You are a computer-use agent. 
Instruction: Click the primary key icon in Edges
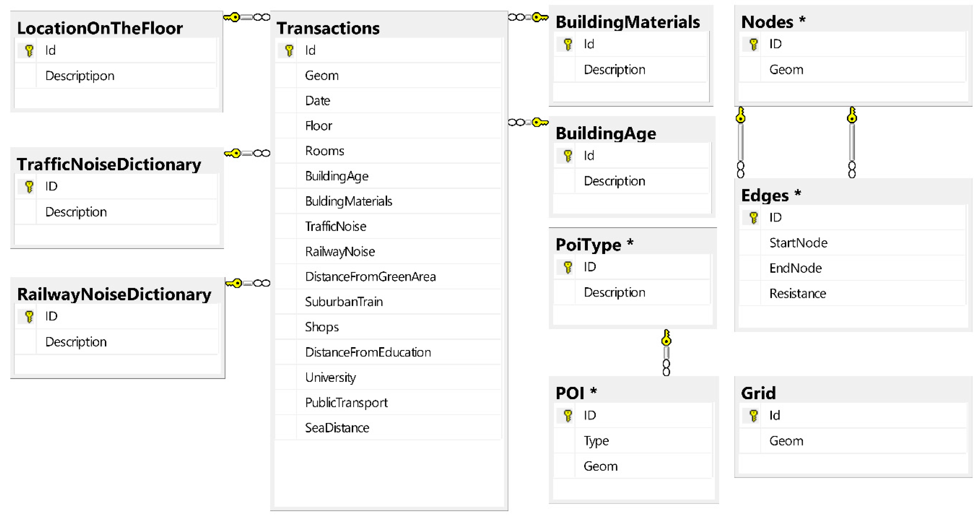click(x=753, y=218)
